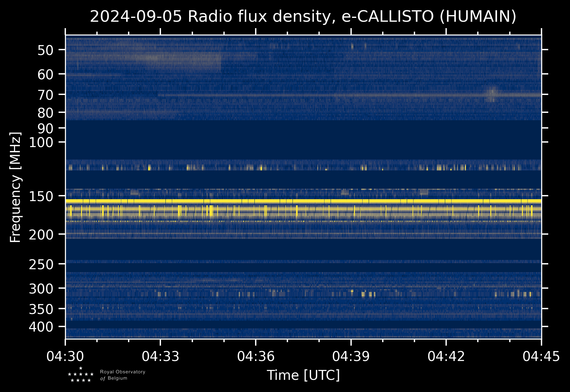
Task: Select the 04:39 time tick label
Action: (x=351, y=356)
